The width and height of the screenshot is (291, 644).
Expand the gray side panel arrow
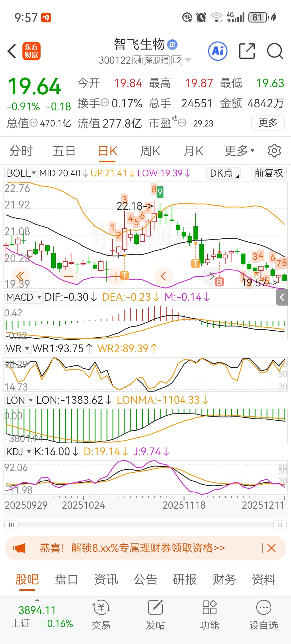[x=282, y=297]
